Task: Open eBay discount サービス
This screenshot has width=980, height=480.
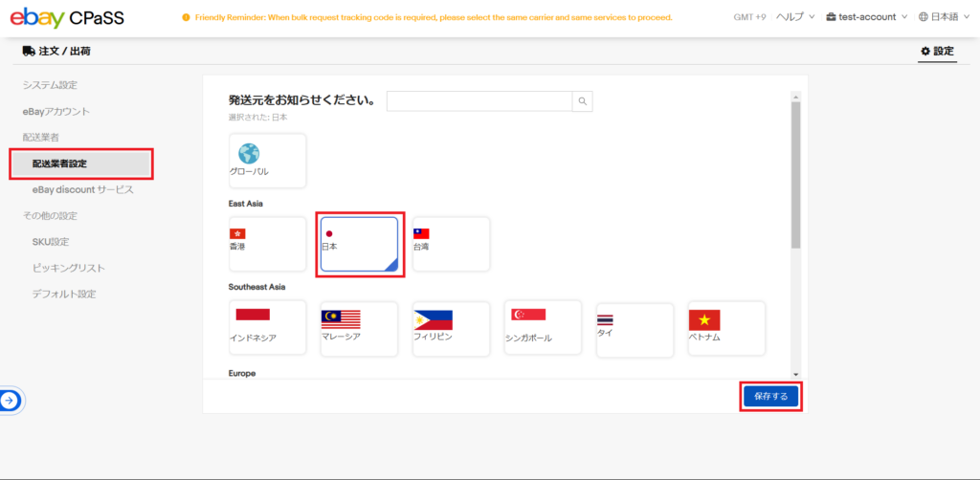Action: point(83,189)
